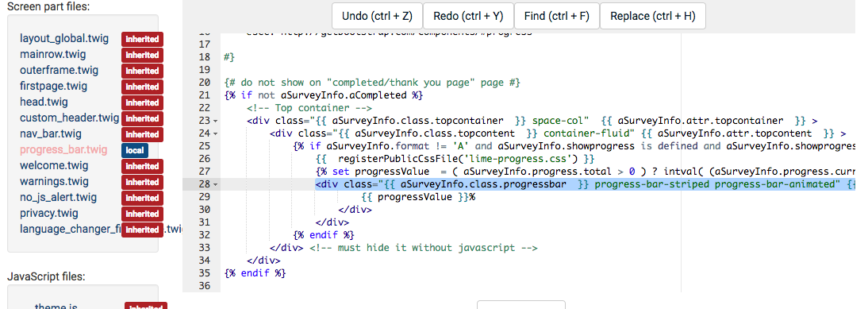Screen dimensions: 868x309
Task: Open custom_header.twig file
Action: [70, 118]
